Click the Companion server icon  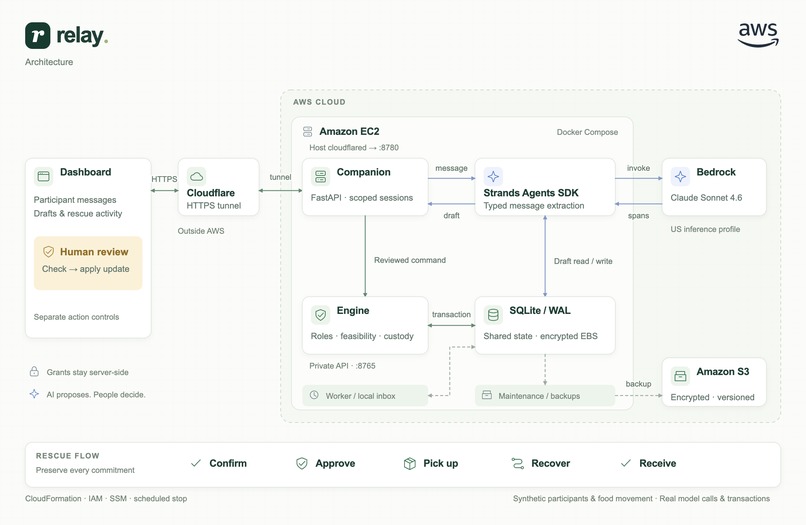pyautogui.click(x=321, y=176)
